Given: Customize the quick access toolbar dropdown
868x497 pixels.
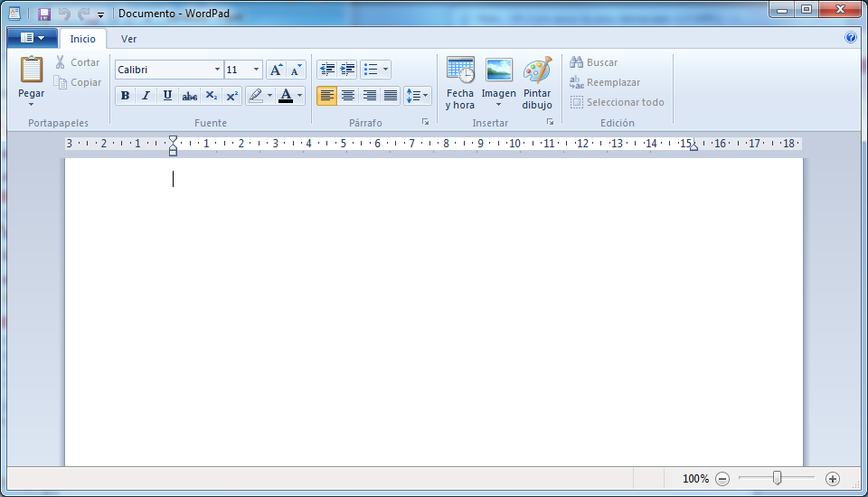Looking at the screenshot, I should click(x=100, y=15).
